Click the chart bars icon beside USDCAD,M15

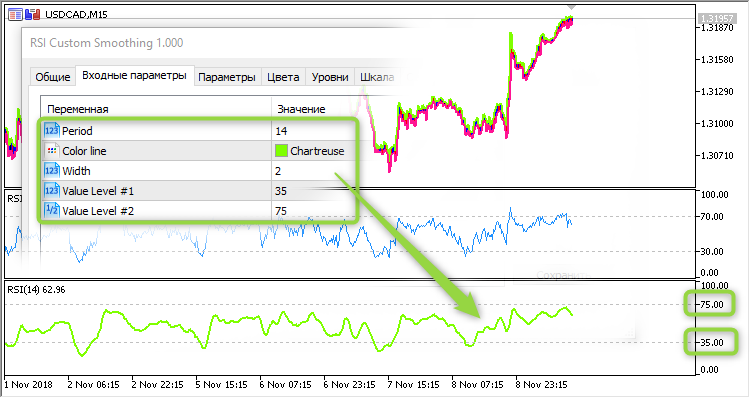33,14
